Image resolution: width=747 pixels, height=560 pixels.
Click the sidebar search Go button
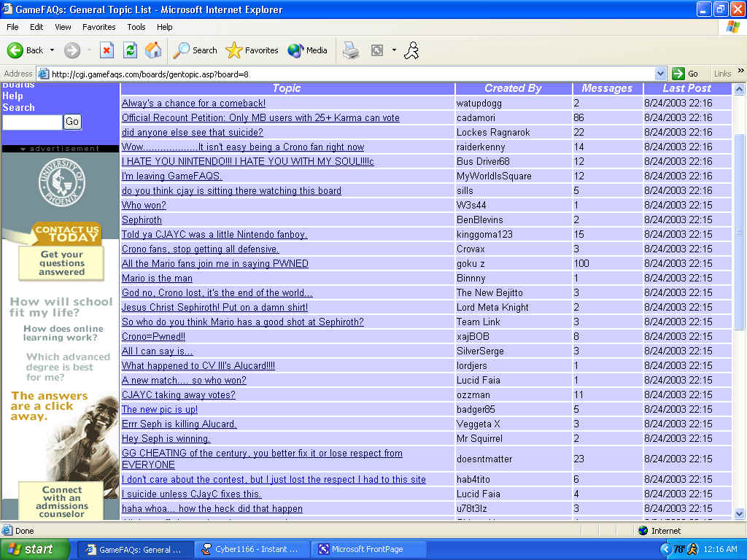coord(72,122)
